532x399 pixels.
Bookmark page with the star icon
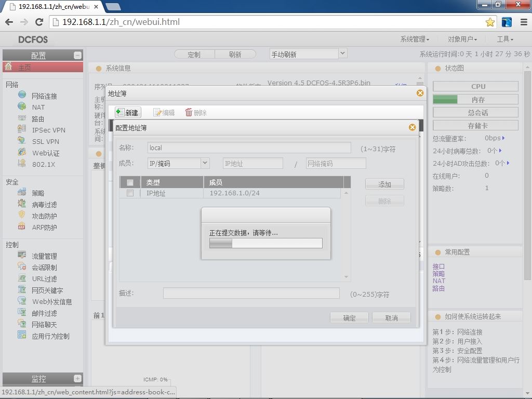490,22
